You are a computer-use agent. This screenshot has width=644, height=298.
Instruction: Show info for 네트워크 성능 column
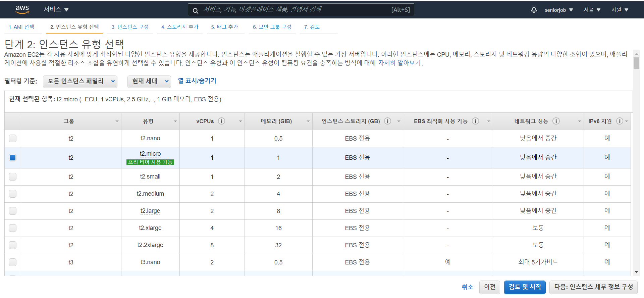point(556,121)
